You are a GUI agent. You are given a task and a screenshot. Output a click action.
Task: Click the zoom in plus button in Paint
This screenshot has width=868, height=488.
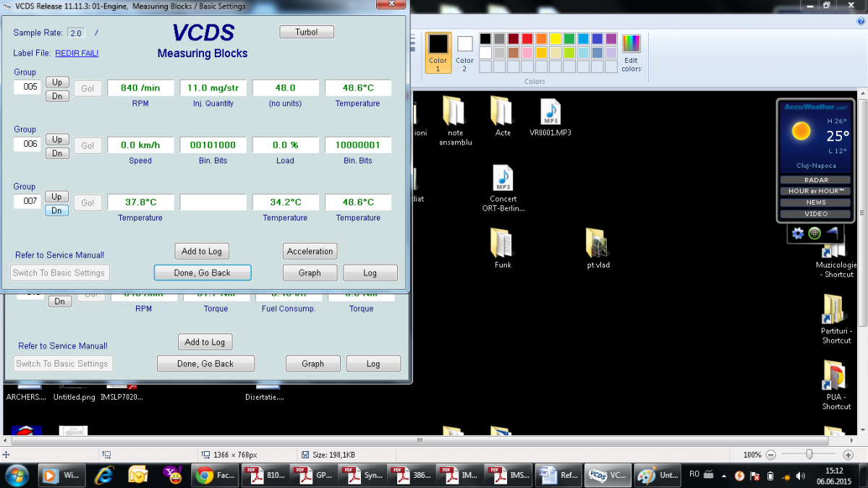click(x=848, y=455)
